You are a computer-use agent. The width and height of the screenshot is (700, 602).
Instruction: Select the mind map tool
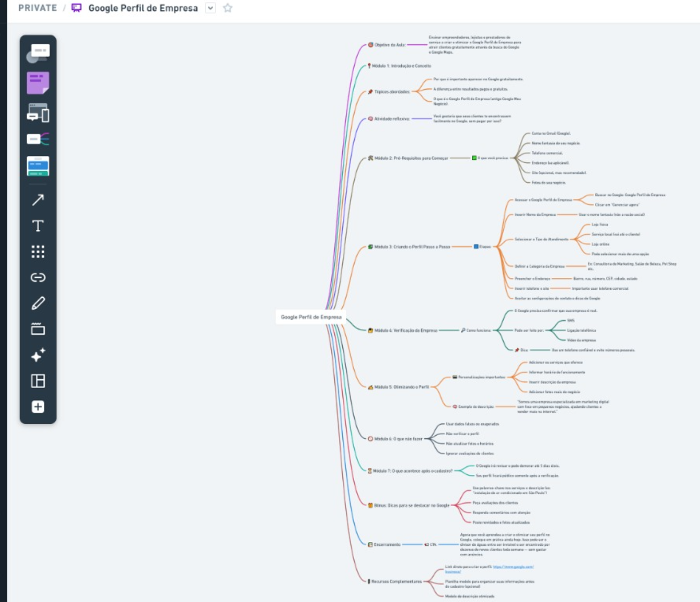[38, 139]
